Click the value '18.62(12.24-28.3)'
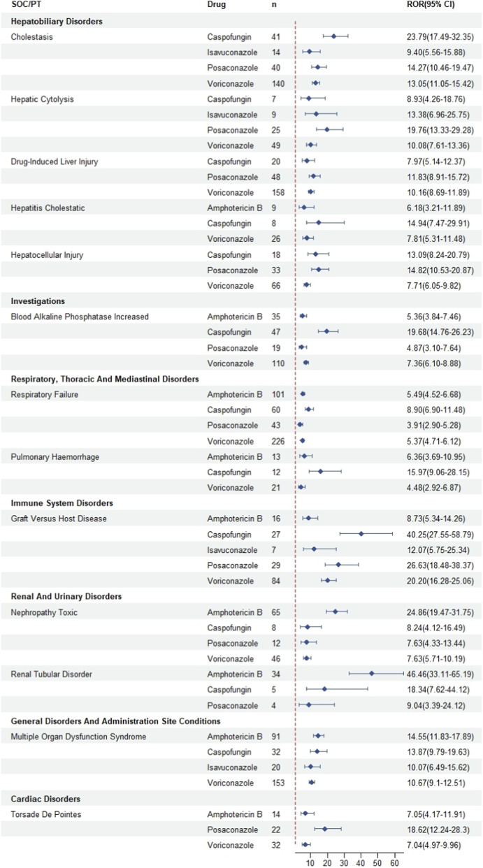 point(428,829)
